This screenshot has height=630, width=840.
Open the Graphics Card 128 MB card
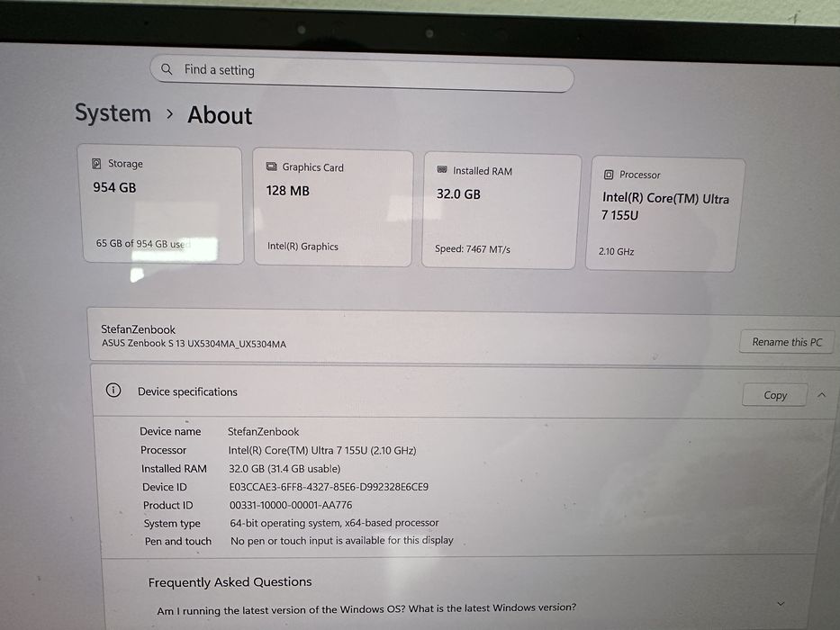[x=333, y=208]
